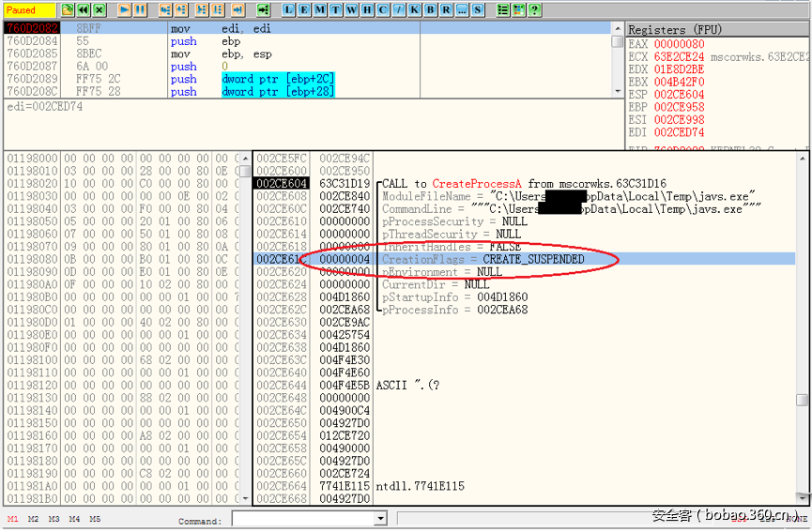Screen dimensions: 812x532
Task: Open Executable modules window (E button)
Action: tap(304, 9)
